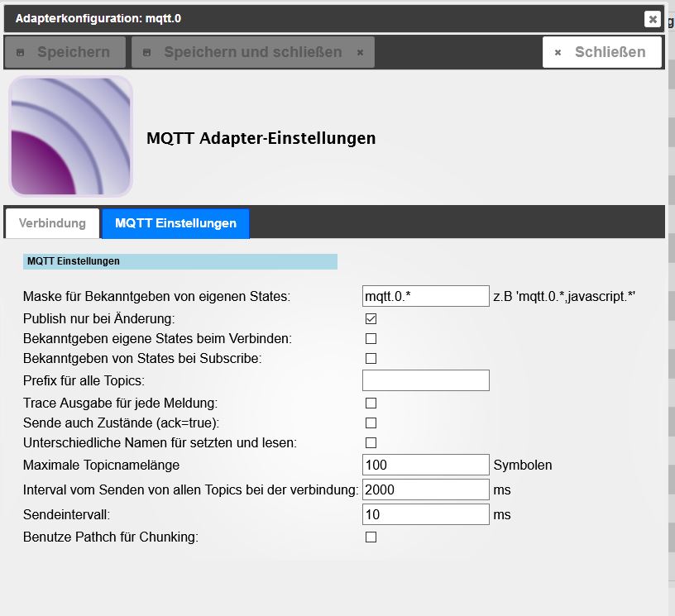The image size is (675, 616).
Task: Check Unterschiedliche Namen für setzten und lesen
Action: 371,442
